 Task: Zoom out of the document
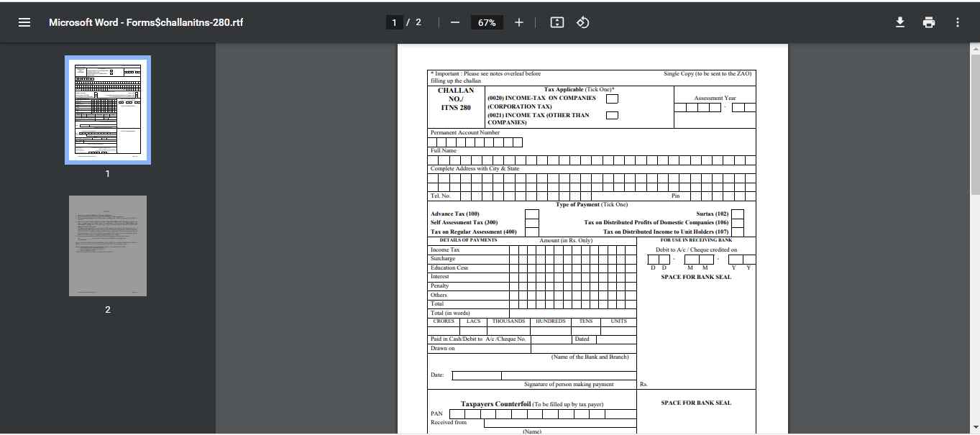454,22
